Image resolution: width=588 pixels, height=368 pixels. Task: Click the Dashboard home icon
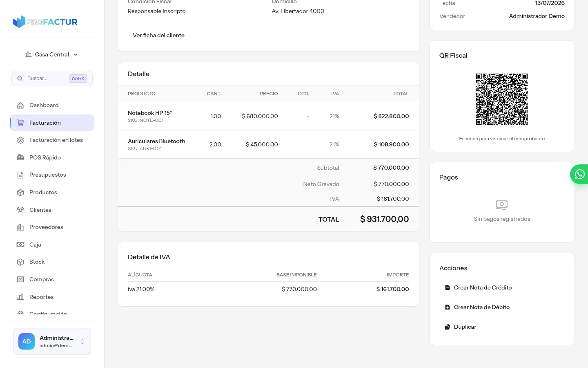20,105
